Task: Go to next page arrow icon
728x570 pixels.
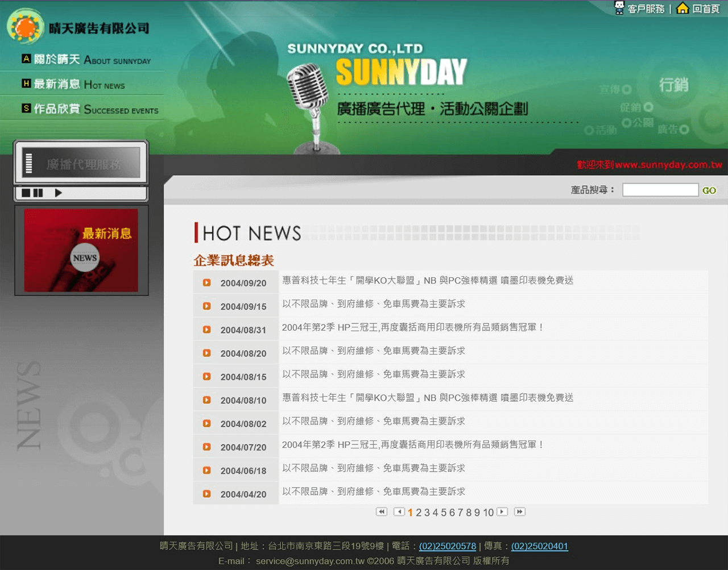Action: [x=502, y=511]
